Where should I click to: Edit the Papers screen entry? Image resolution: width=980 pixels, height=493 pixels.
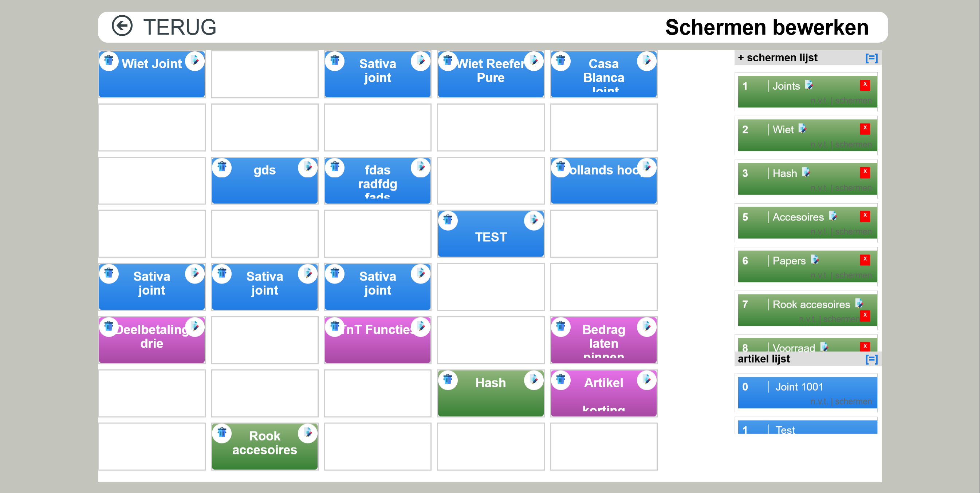point(815,260)
